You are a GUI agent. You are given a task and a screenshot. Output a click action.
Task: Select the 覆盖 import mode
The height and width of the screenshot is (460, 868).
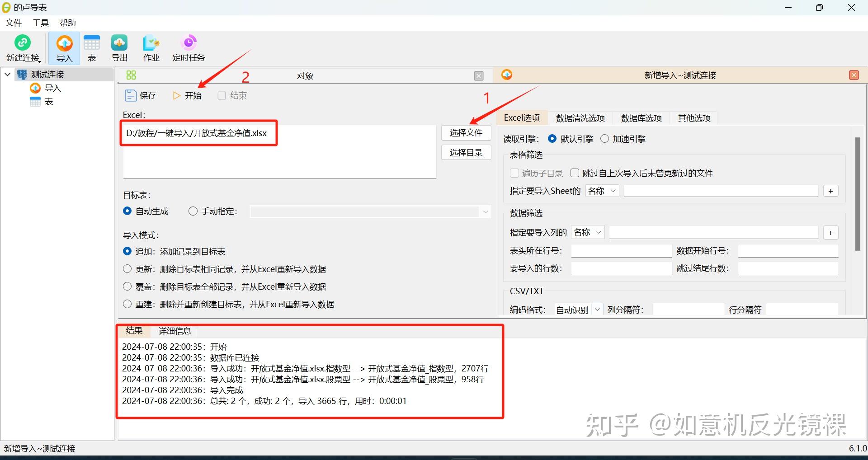[x=127, y=286]
